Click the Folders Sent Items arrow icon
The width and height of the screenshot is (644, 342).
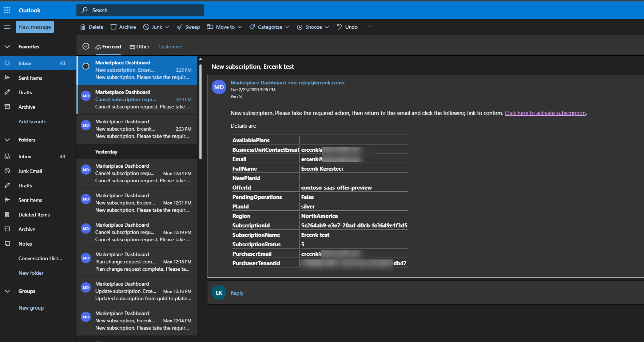coord(7,200)
